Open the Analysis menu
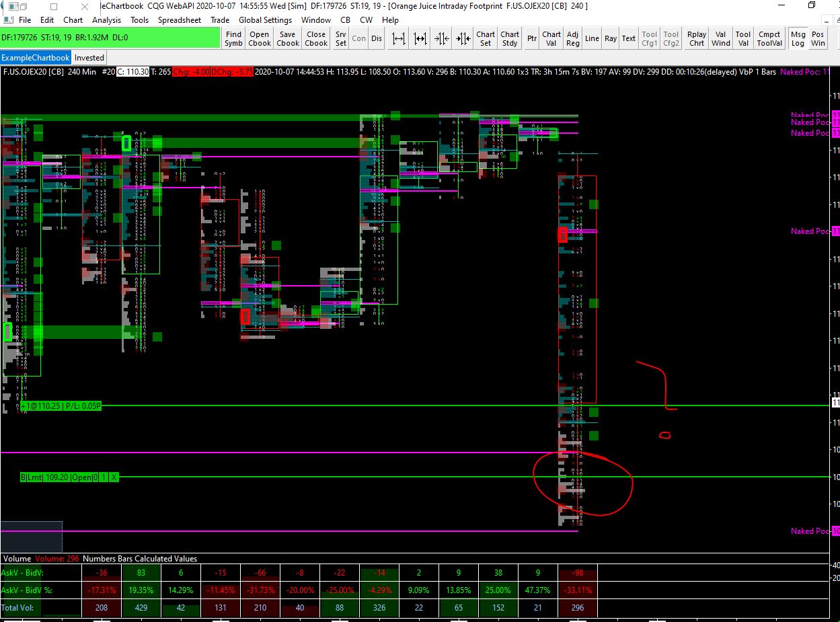The image size is (840, 622). pos(106,20)
